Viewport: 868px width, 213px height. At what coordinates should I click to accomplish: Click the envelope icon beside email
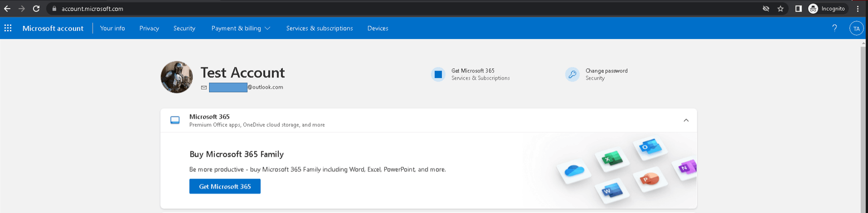(204, 87)
